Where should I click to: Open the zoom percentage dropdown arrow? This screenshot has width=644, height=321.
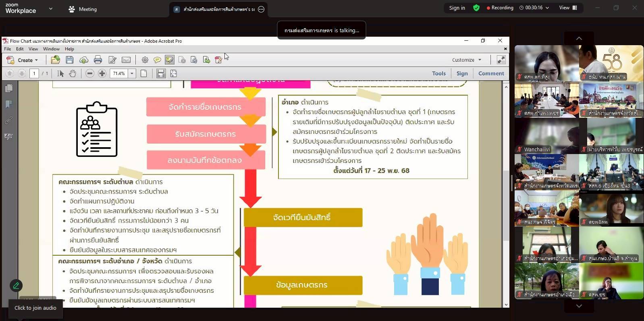point(132,73)
